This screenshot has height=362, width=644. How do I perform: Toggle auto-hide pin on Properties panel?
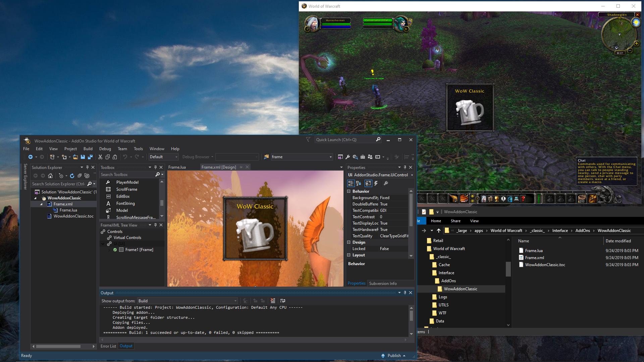(x=405, y=167)
